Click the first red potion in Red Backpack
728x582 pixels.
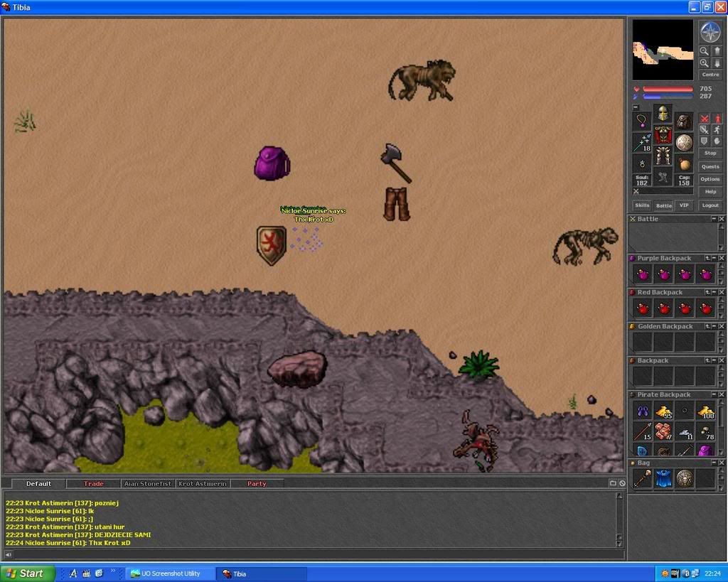[643, 308]
